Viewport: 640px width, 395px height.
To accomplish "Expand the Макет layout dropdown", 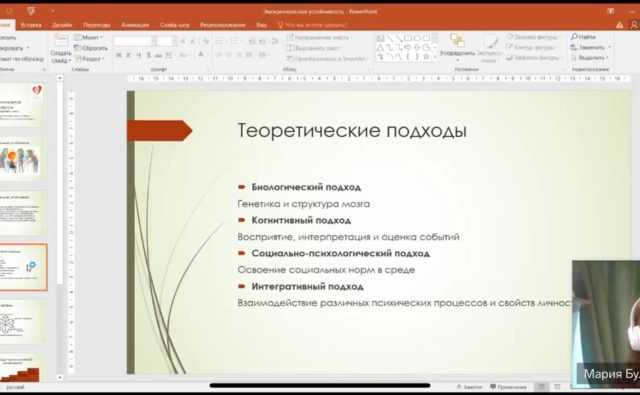I will tap(88, 37).
